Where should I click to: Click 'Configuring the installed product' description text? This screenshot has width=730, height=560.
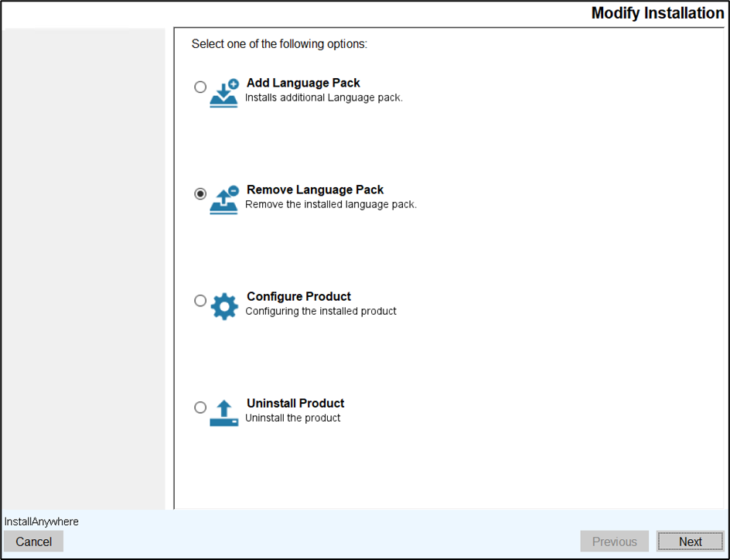(320, 312)
